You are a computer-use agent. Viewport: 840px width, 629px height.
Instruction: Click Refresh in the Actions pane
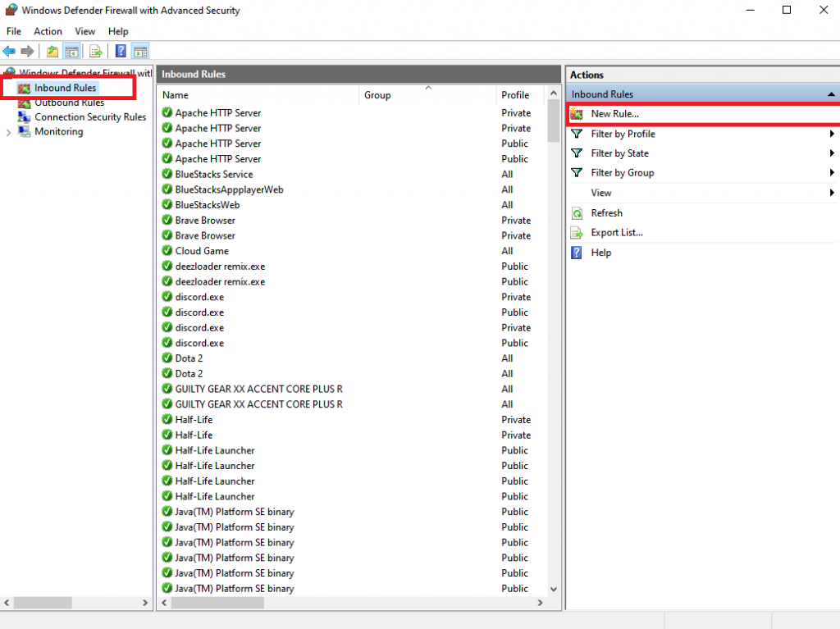[606, 213]
